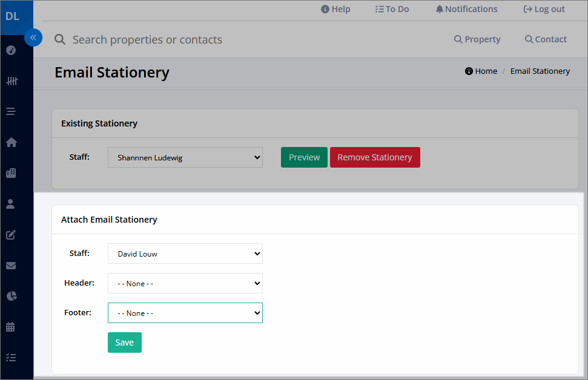588x380 pixels.
Task: Click the DL logo in the sidebar
Action: [x=12, y=16]
